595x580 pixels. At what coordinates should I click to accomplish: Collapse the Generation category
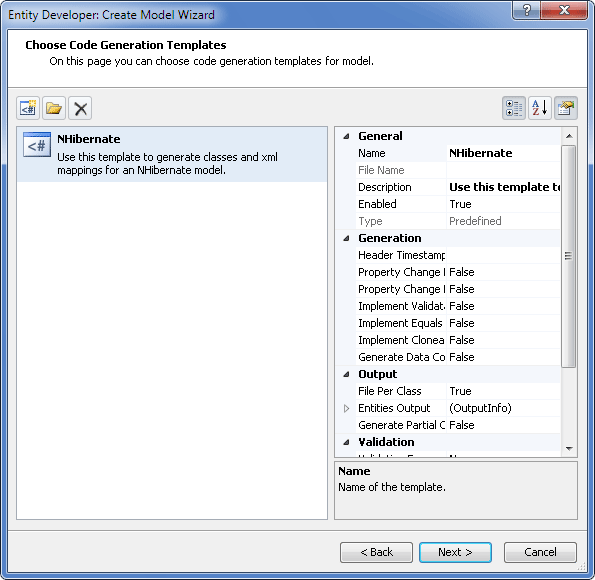click(x=346, y=238)
